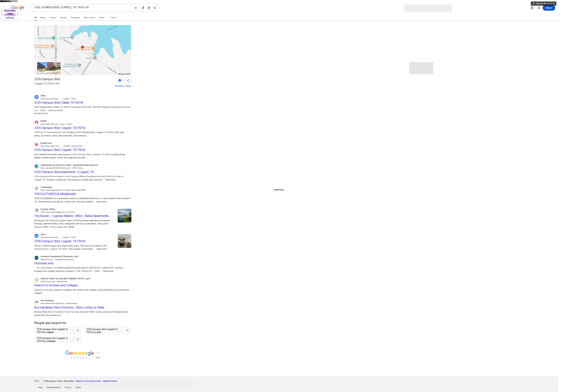The width and height of the screenshot is (565, 392).
Task: Open Redfin 3335 Olympus Blvd result
Action: coord(60,128)
